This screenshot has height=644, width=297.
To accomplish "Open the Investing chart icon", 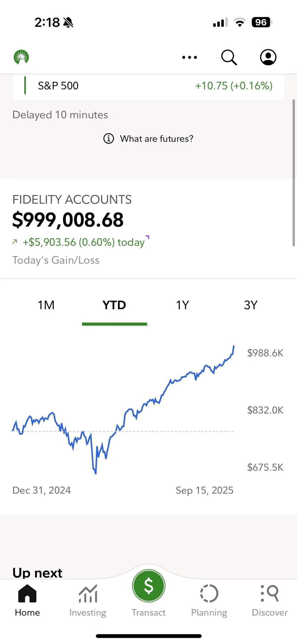I will [x=88, y=594].
